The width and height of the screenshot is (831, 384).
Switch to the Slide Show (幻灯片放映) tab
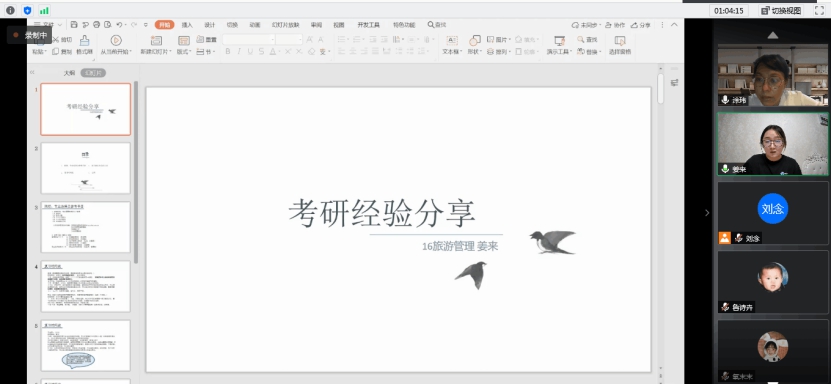point(286,25)
